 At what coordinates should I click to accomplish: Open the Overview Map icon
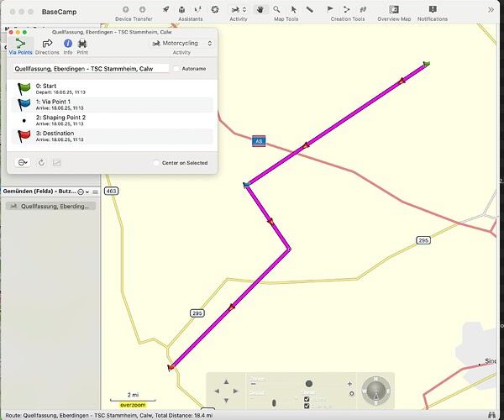(x=394, y=9)
